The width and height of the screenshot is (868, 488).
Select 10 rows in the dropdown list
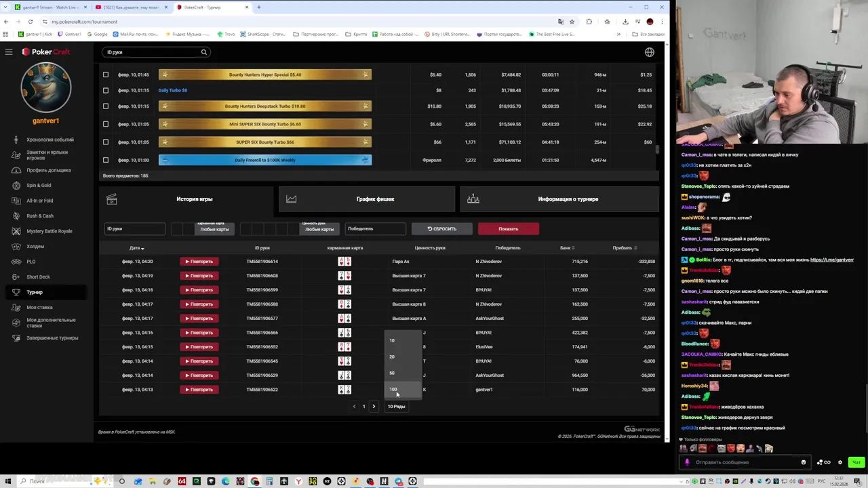coord(403,340)
